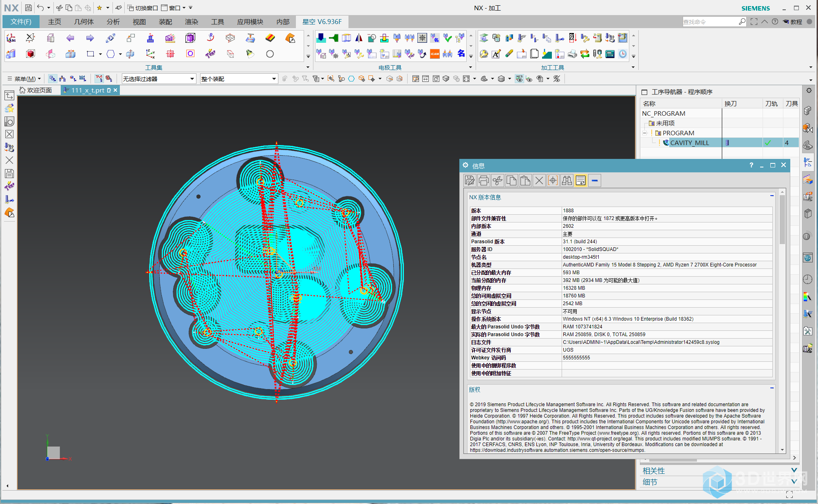Open the 文件(F) menu

[x=21, y=22]
